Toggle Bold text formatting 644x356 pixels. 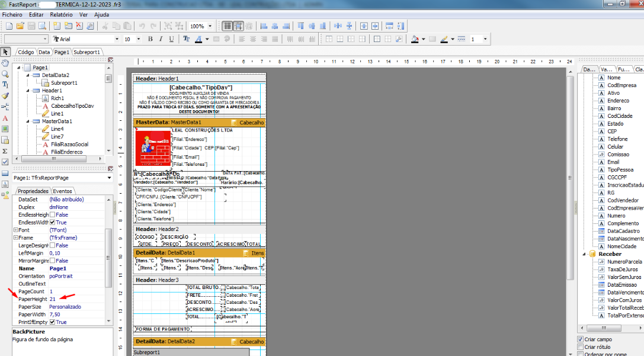pos(150,39)
